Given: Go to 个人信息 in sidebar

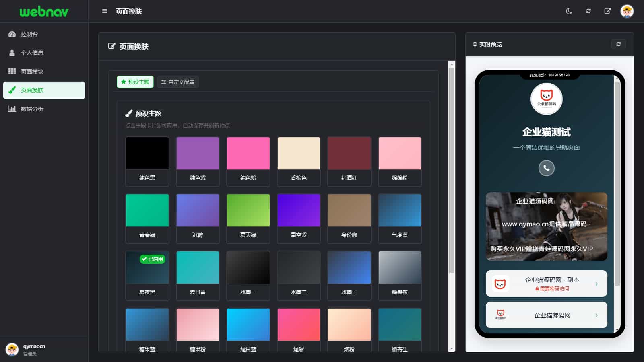Looking at the screenshot, I should click(x=32, y=53).
